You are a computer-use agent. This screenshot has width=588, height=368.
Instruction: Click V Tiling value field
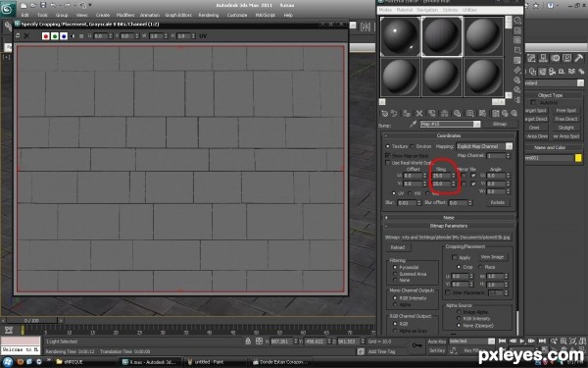441,184
